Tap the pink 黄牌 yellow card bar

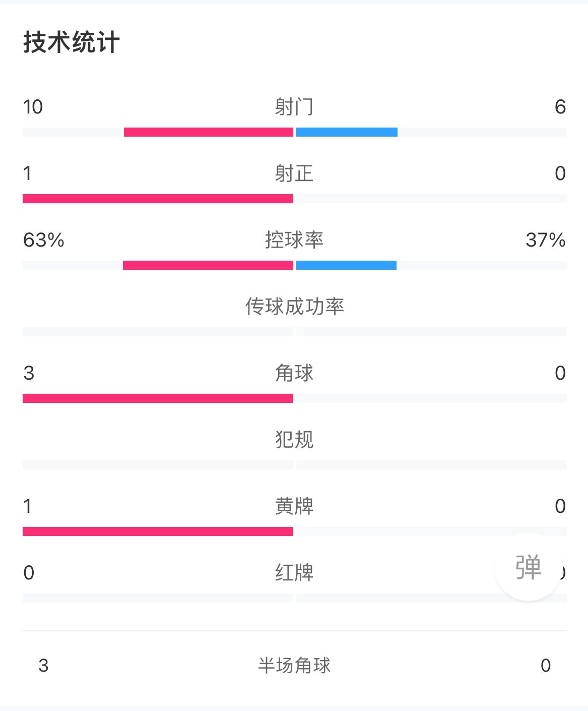pos(158,531)
